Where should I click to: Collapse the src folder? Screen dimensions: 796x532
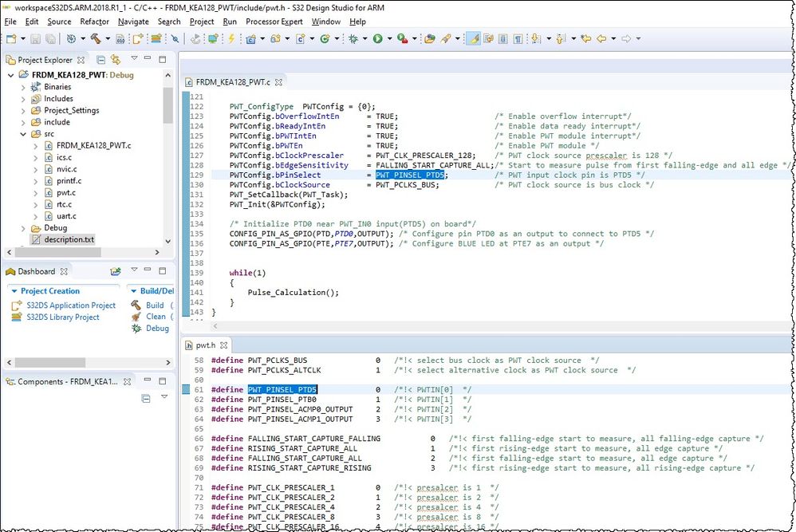(x=23, y=134)
